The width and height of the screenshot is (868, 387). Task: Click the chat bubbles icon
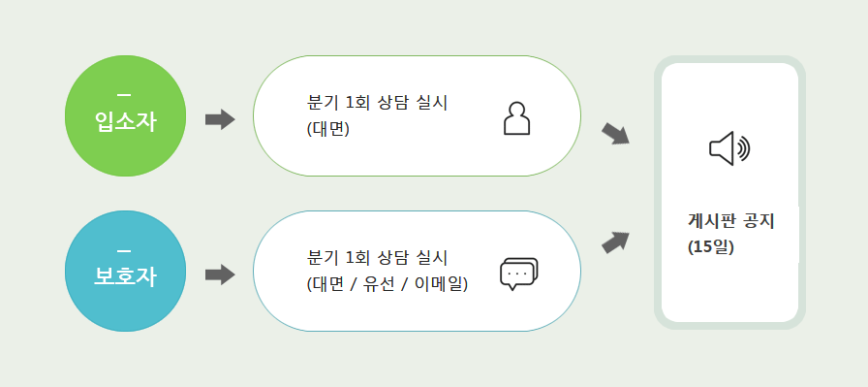[518, 274]
